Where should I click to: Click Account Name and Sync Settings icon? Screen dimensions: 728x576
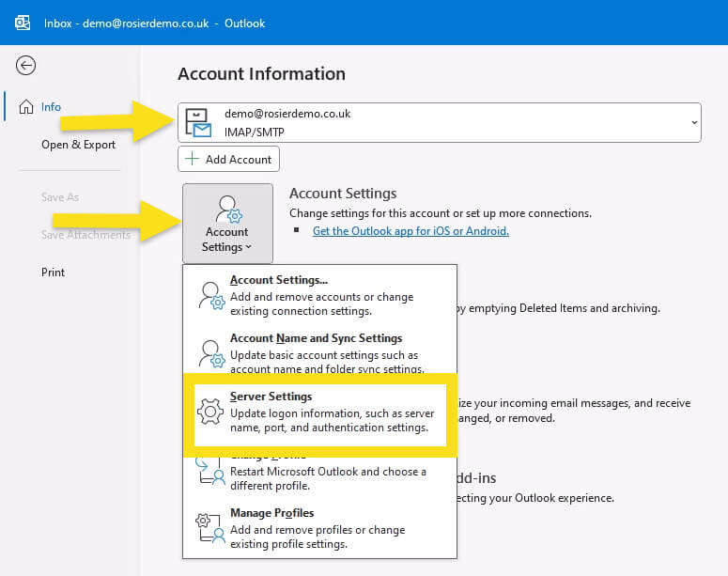tap(212, 354)
